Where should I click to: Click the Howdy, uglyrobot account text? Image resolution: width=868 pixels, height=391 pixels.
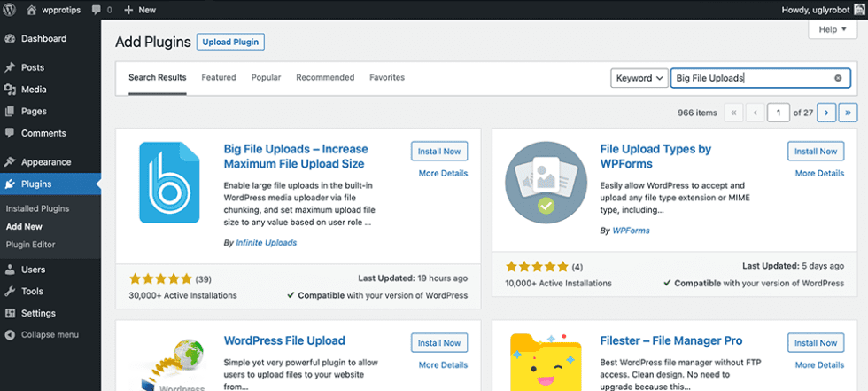coord(814,10)
